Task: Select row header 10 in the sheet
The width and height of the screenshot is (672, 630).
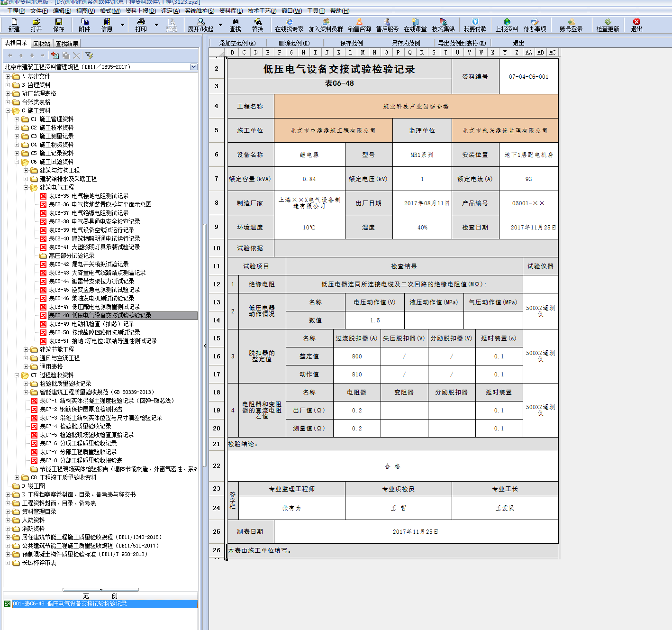Action: [217, 248]
